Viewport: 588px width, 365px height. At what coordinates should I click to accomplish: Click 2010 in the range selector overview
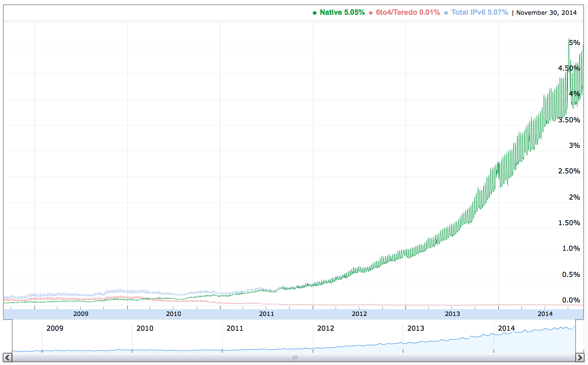tap(145, 328)
